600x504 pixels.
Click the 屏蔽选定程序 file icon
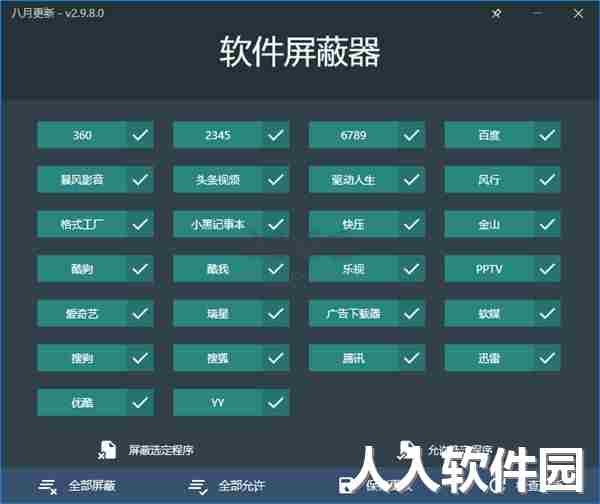tap(107, 450)
